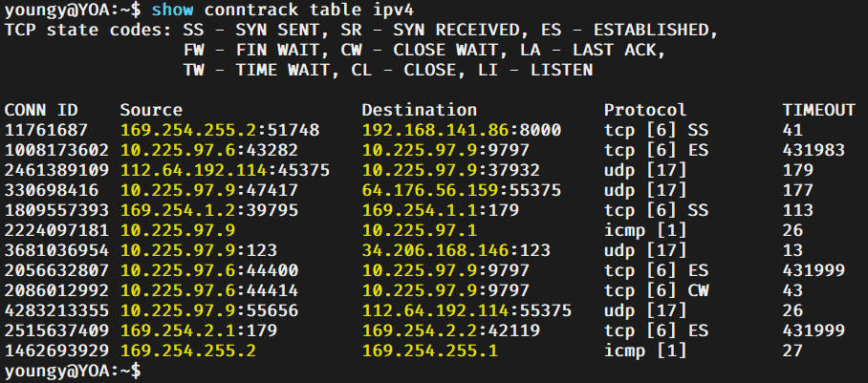Click the Destination column header
Viewport: 868px width, 383px height.
419,110
